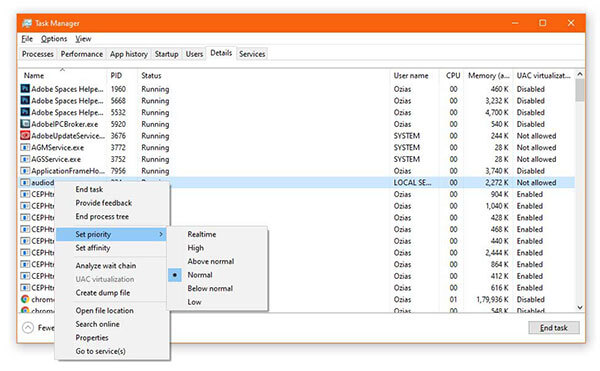This screenshot has width=600, height=371.
Task: Click the scrollbar up arrow
Action: pos(580,74)
